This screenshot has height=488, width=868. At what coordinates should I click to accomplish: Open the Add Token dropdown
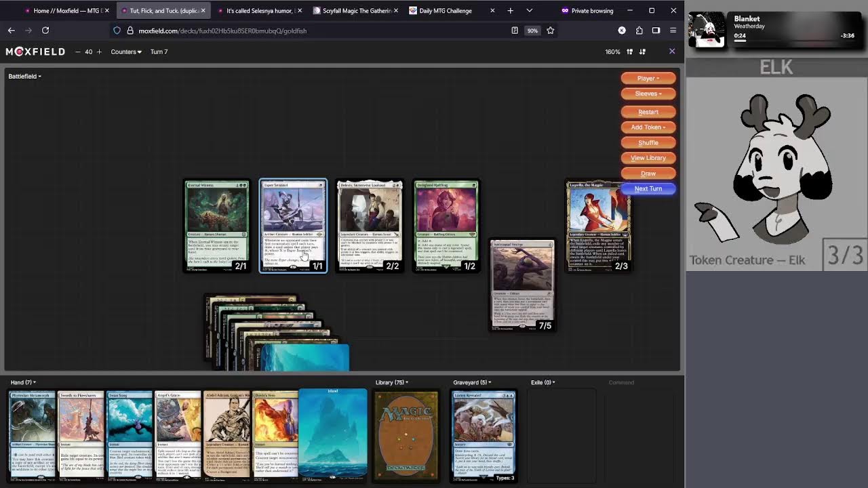click(648, 127)
